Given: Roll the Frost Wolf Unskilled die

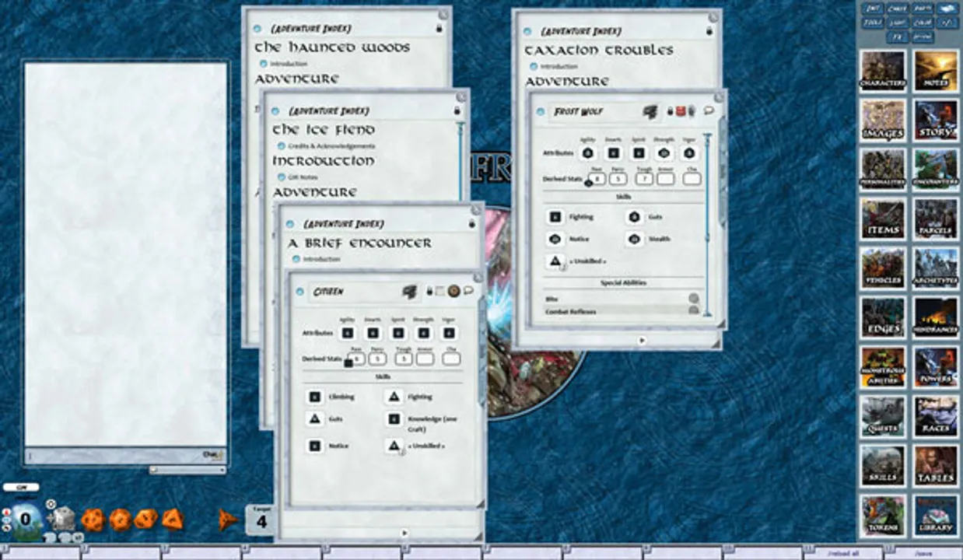Looking at the screenshot, I should (x=555, y=262).
